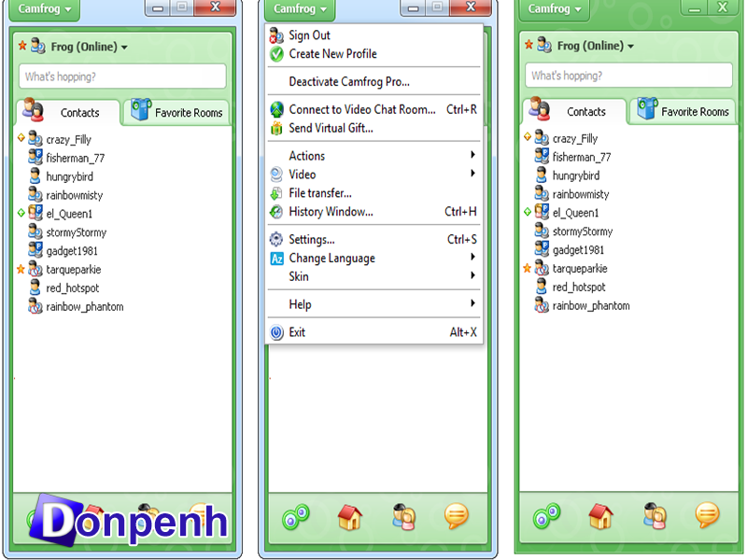Open History Window... from menu

(374, 212)
